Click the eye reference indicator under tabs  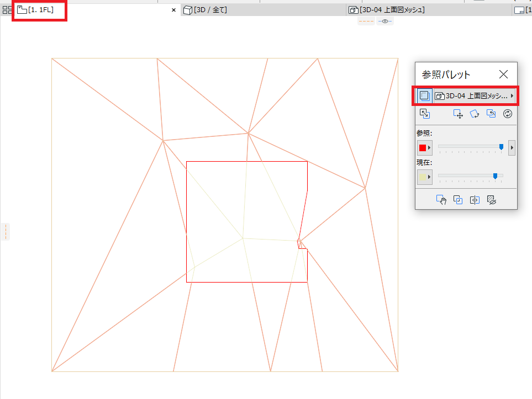tap(384, 22)
